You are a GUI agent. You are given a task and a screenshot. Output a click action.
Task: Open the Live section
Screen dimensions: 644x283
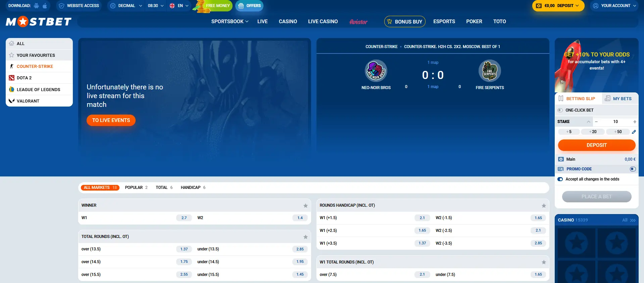[262, 22]
